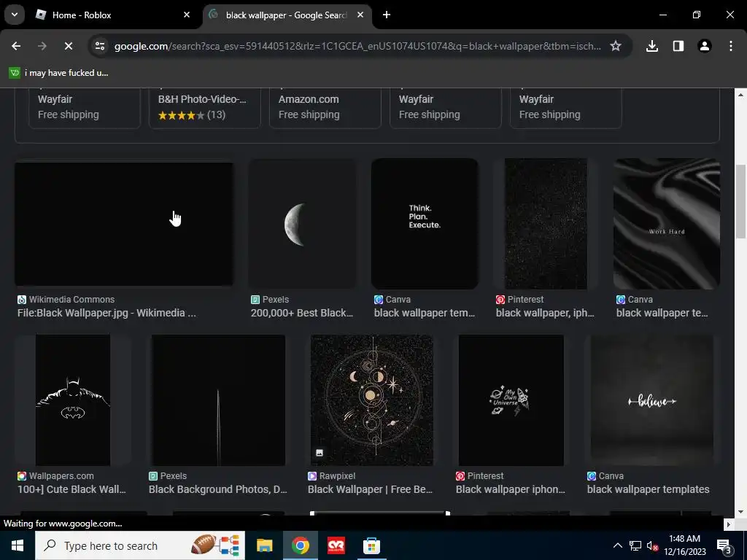Open the Windows Start menu
Screen dimensions: 747x560
(x=18, y=545)
